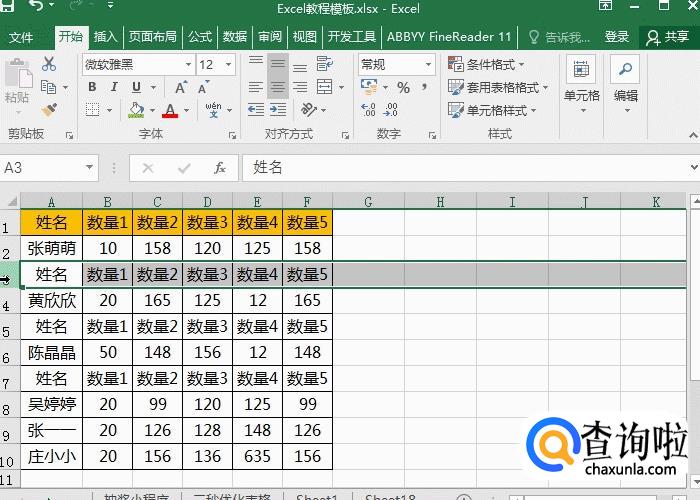
Task: Click Select All corner triangle
Action: tap(11, 202)
